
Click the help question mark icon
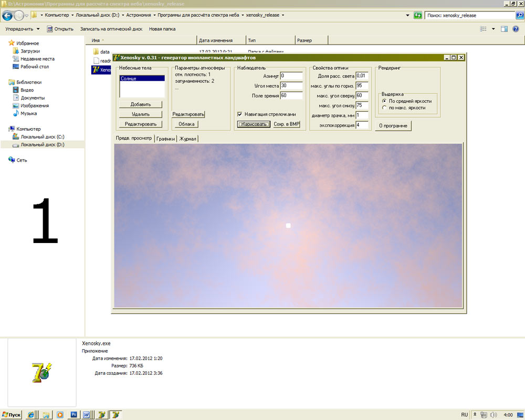click(516, 29)
